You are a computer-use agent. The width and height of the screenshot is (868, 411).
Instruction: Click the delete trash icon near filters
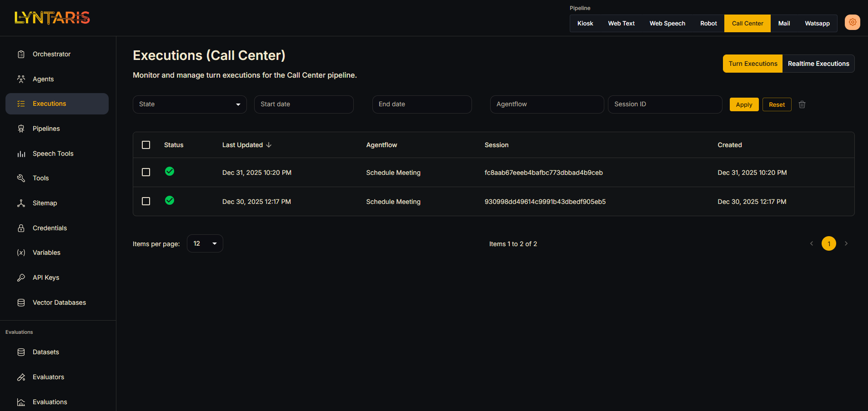[x=802, y=104]
